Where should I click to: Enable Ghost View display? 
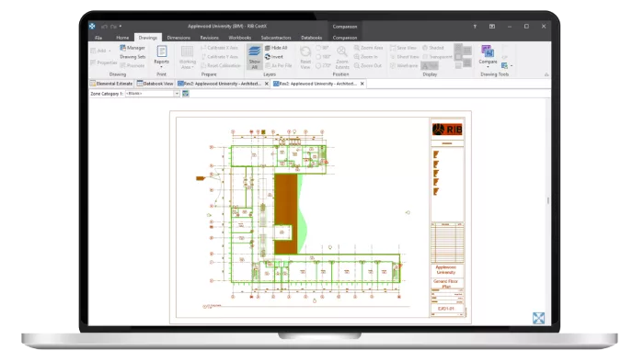point(404,57)
